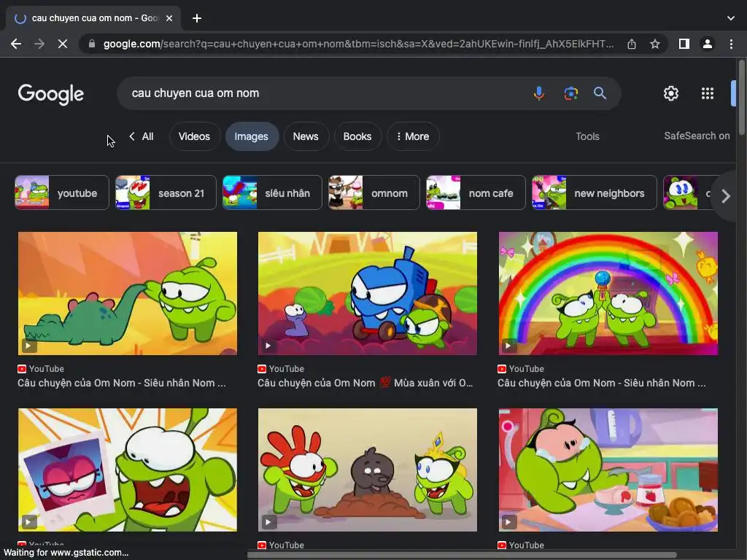Click the horizontal scrollbar at bottom
The image size is (747, 560).
tap(461, 555)
